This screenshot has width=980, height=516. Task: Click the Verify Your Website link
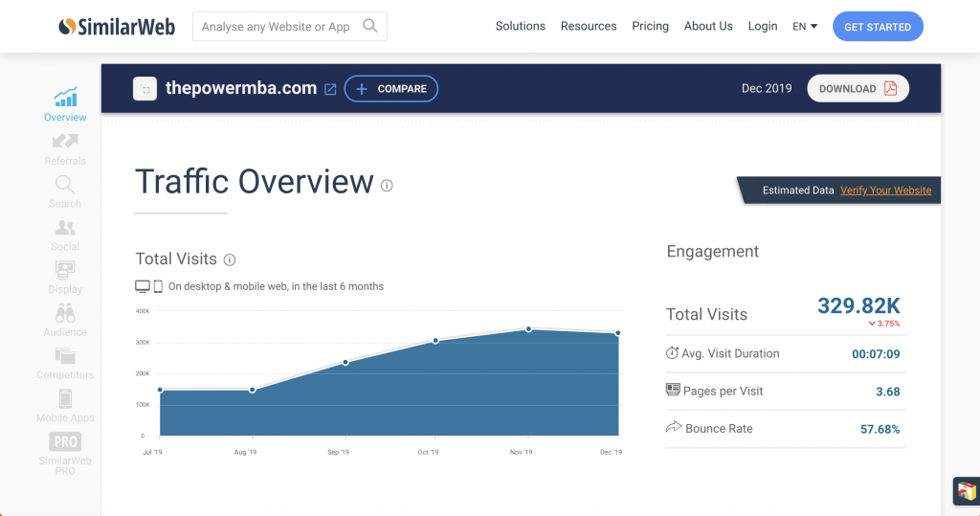[x=885, y=191]
